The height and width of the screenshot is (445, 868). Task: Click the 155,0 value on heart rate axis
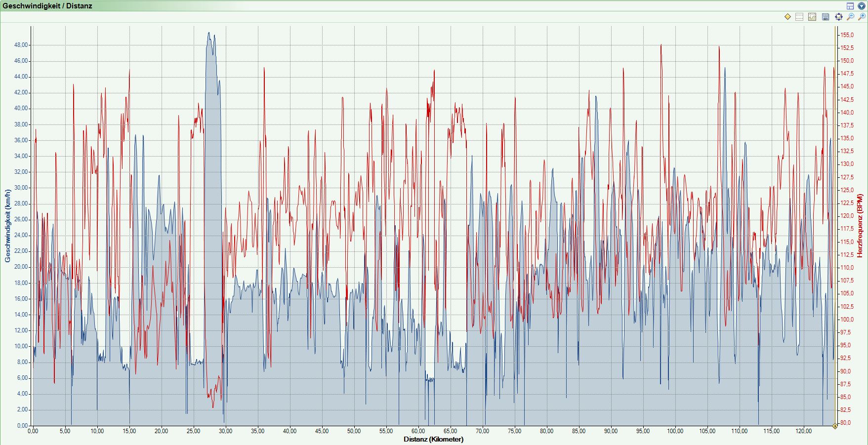(847, 35)
